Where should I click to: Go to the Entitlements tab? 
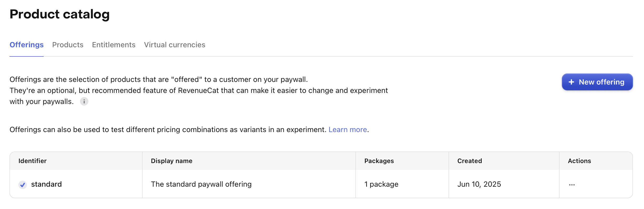pos(114,45)
